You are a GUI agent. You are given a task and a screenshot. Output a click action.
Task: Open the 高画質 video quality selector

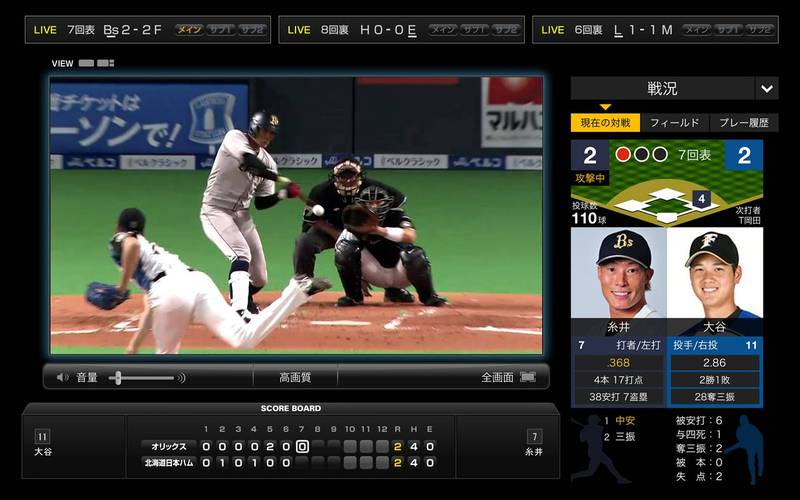point(294,377)
